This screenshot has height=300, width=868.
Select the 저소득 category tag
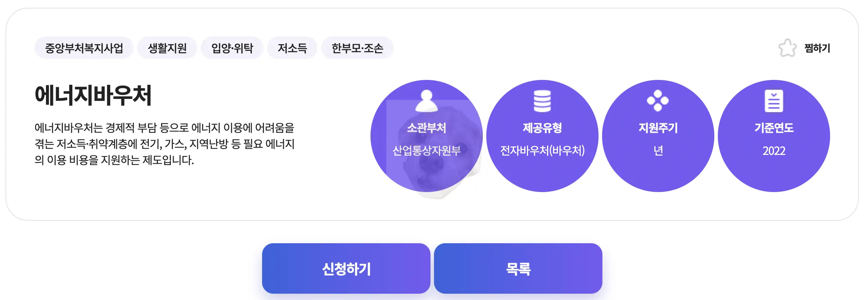point(292,48)
